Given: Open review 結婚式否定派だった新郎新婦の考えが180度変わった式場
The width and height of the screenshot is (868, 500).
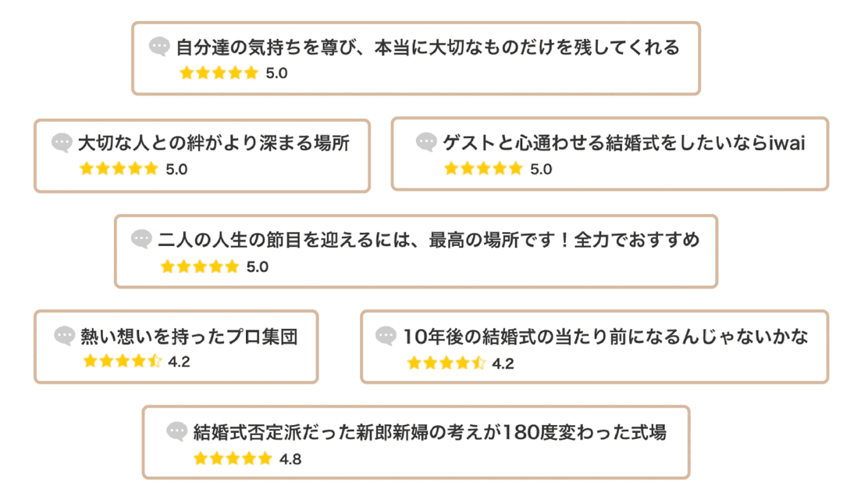Looking at the screenshot, I should [x=416, y=442].
